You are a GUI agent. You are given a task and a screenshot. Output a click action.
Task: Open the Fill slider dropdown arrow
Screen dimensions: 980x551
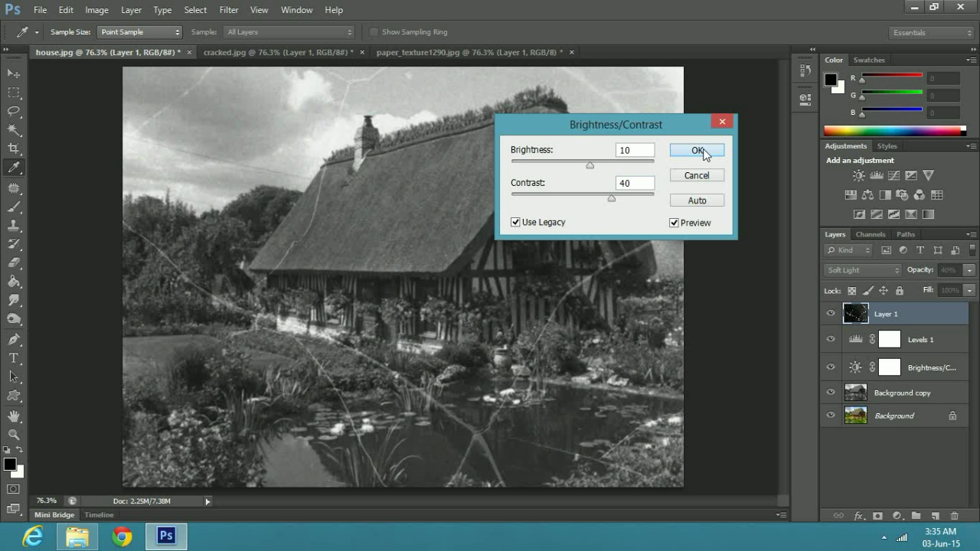(969, 291)
